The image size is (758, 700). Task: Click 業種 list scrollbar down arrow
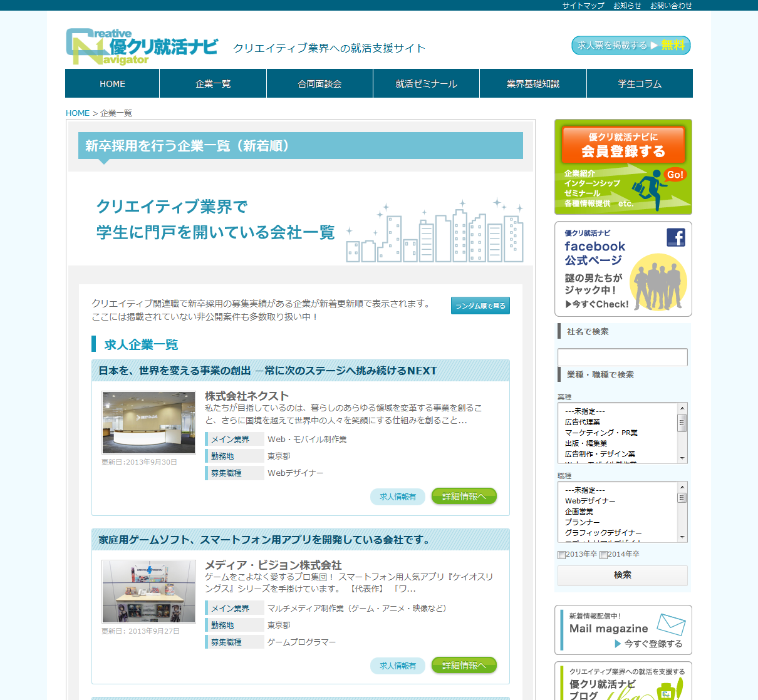click(x=682, y=458)
